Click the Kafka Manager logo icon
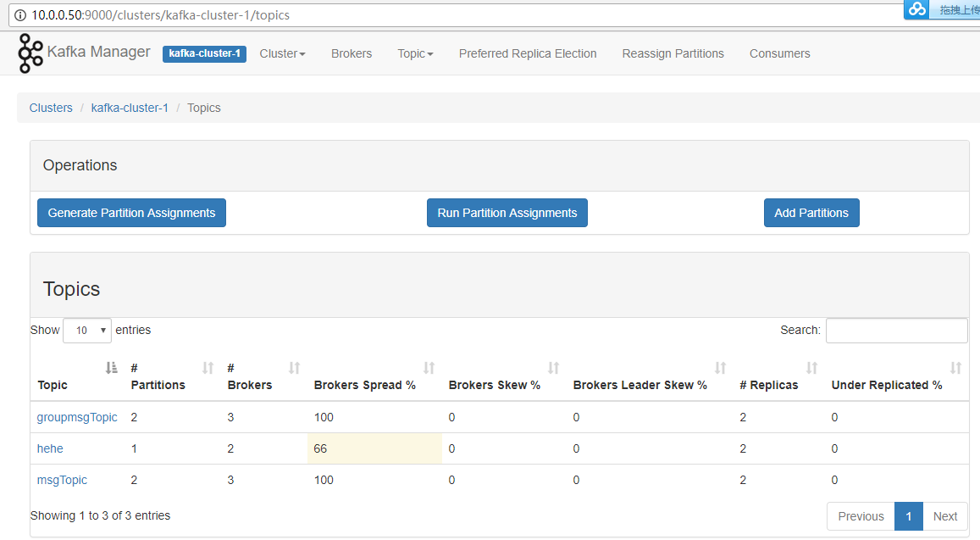The image size is (980, 540). point(30,53)
